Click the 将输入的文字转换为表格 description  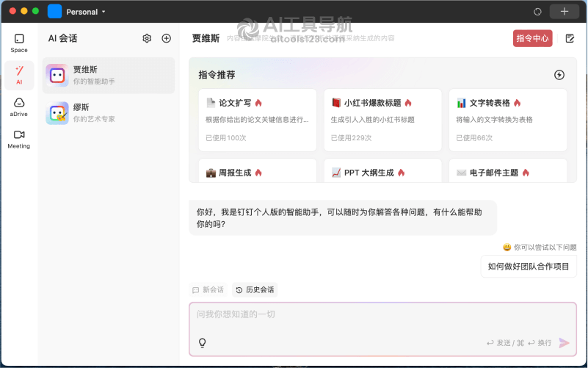coord(494,120)
